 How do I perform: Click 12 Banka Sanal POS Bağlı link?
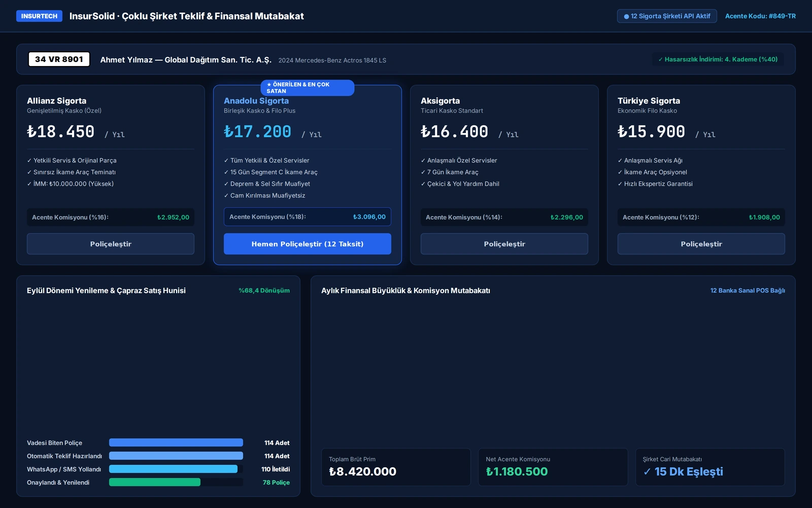tap(748, 291)
